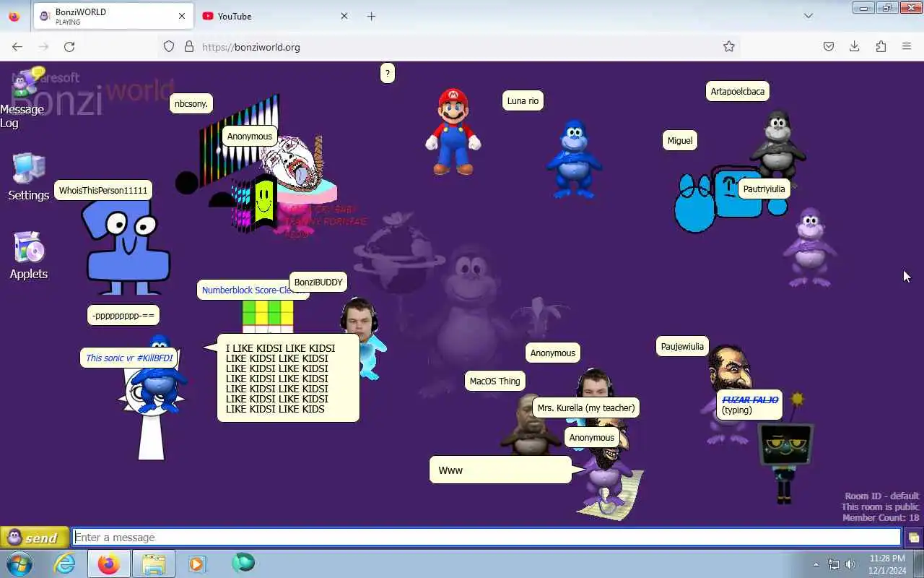Click the question mark name tag
Image resolution: width=924 pixels, height=578 pixels.
(x=388, y=73)
